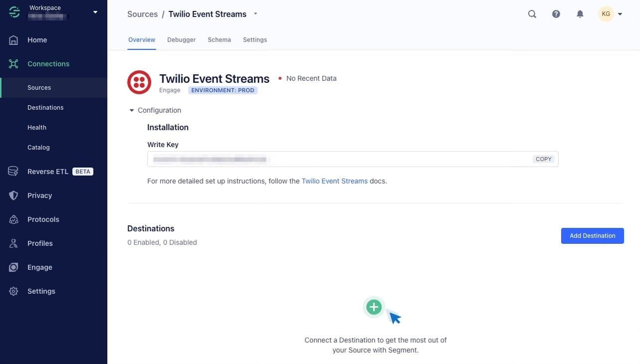Open the search icon in the top bar
640x364 pixels.
tap(532, 13)
